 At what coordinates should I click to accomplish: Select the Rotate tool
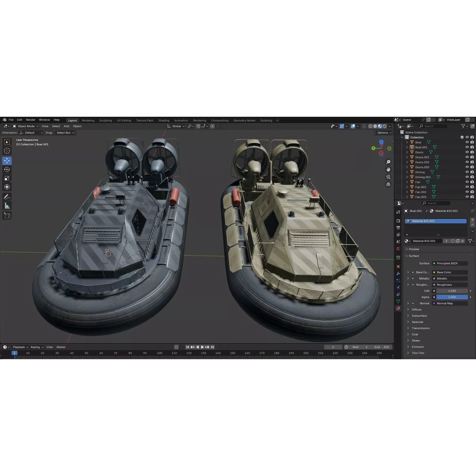click(7, 169)
